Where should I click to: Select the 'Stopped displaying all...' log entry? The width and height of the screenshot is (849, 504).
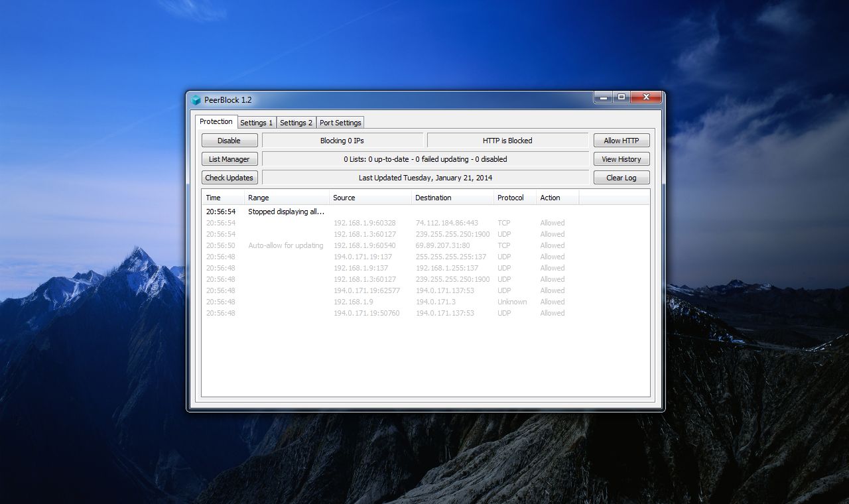(x=285, y=212)
